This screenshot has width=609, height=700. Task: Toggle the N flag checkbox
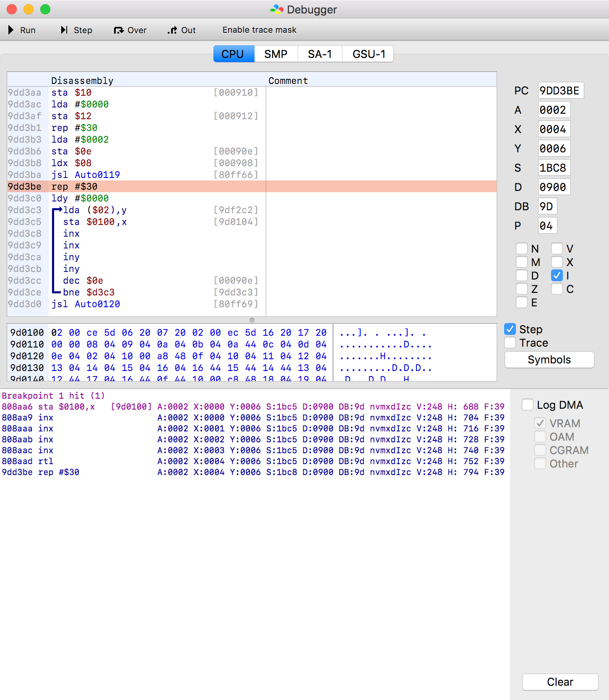(x=522, y=248)
